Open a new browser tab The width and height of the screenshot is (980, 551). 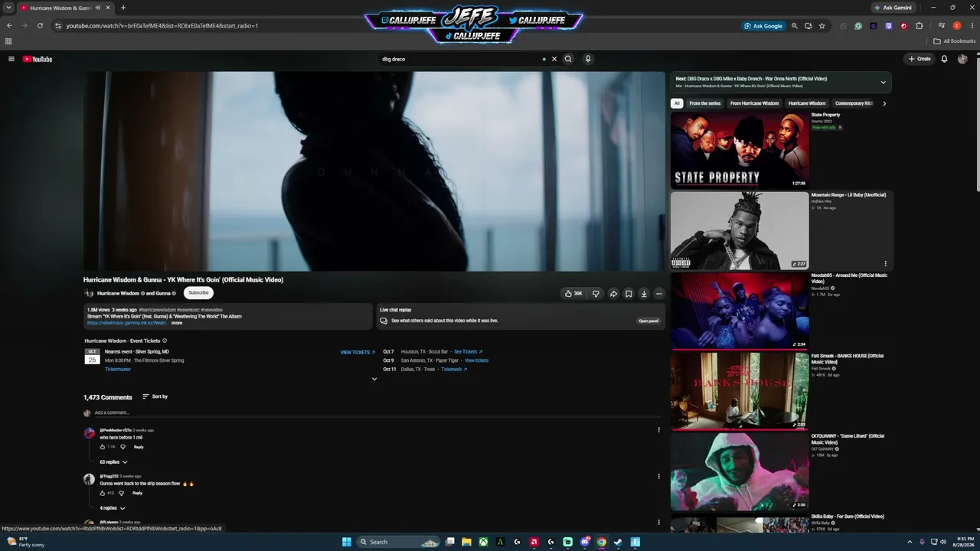tap(123, 8)
